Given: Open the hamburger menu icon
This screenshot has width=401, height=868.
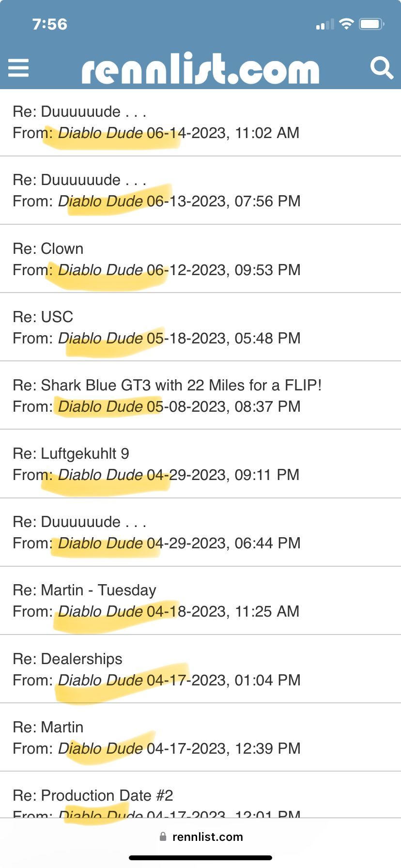Looking at the screenshot, I should (18, 68).
